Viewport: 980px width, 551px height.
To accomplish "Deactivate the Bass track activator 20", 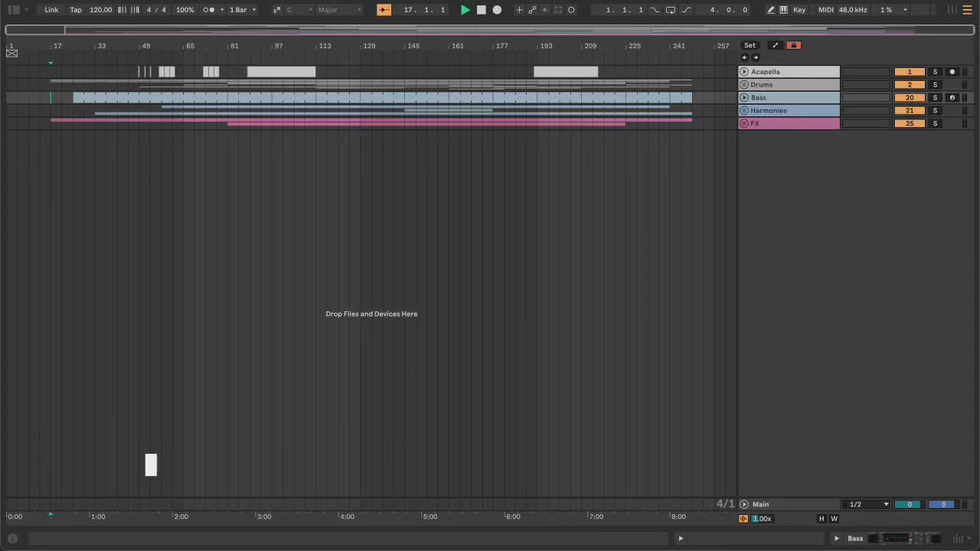I will (910, 98).
